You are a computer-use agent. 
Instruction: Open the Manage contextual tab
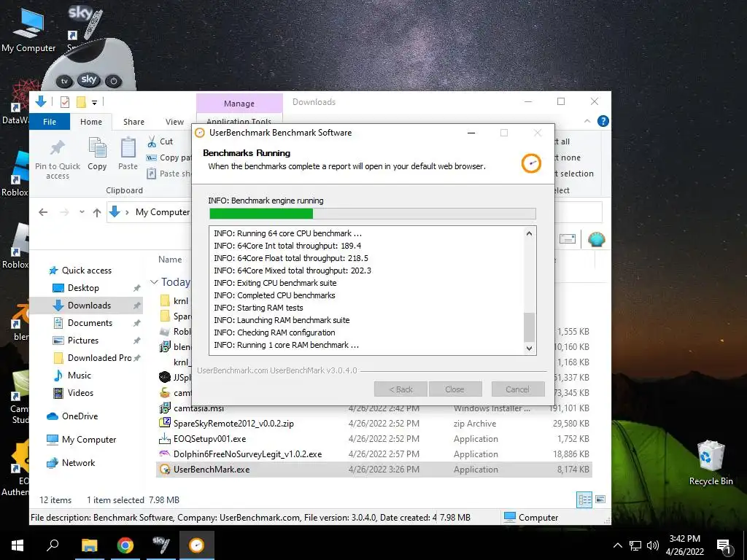[239, 104]
